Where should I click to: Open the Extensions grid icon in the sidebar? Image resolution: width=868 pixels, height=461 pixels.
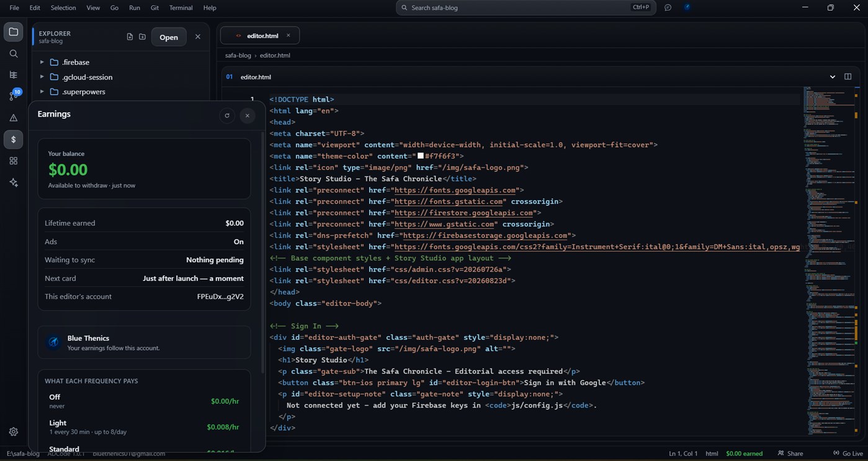point(13,161)
